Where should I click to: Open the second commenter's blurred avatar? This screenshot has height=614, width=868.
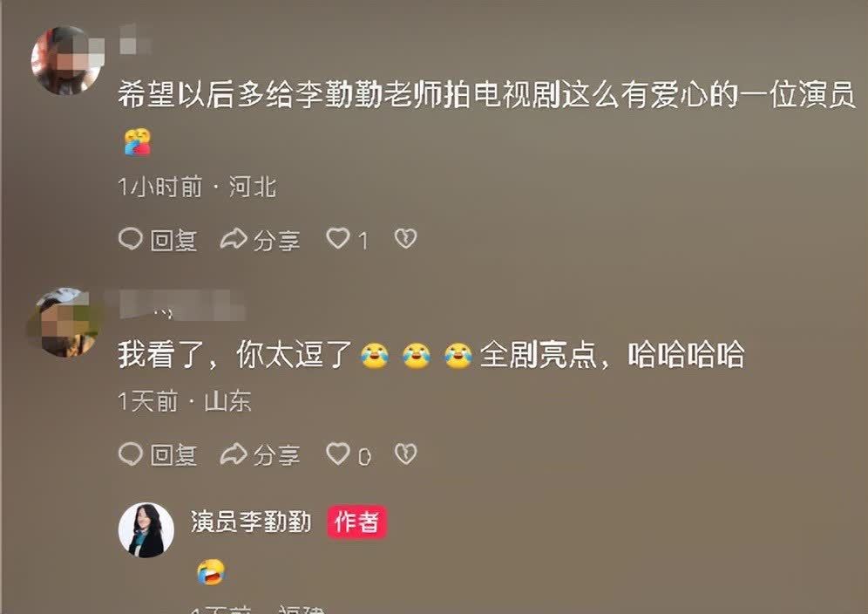tap(66, 323)
